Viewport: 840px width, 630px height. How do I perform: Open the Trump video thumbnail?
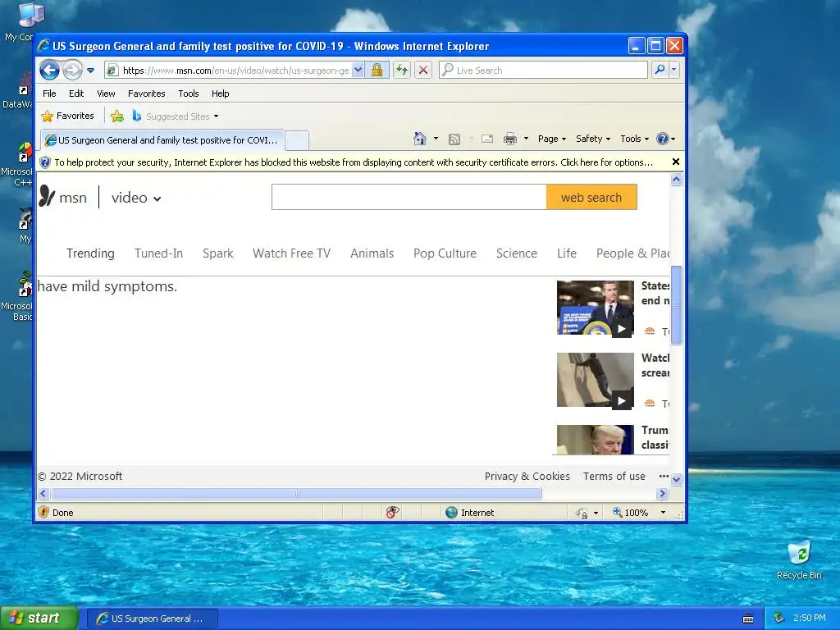click(x=596, y=440)
